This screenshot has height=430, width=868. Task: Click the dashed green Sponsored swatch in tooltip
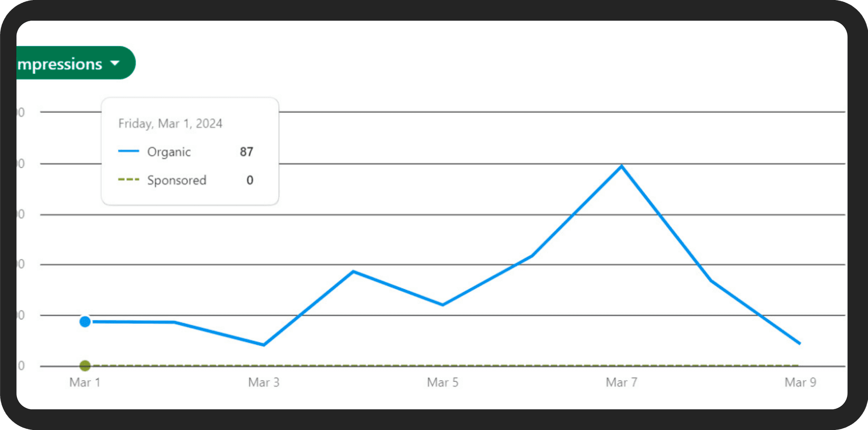point(128,180)
